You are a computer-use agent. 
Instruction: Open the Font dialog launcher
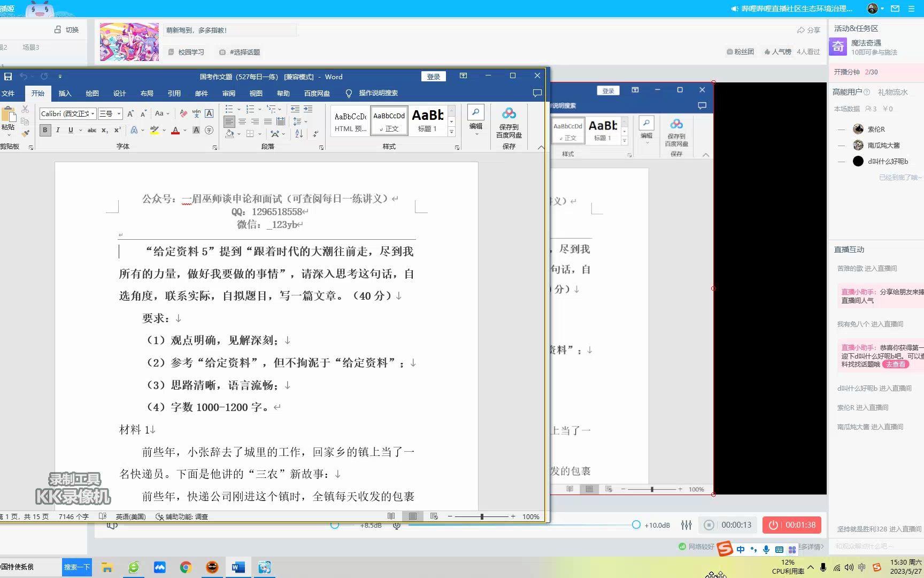point(215,147)
